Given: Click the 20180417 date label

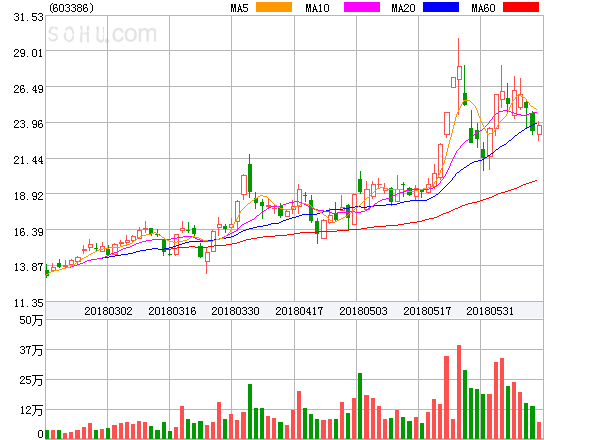Looking at the screenshot, I should pos(299,311).
